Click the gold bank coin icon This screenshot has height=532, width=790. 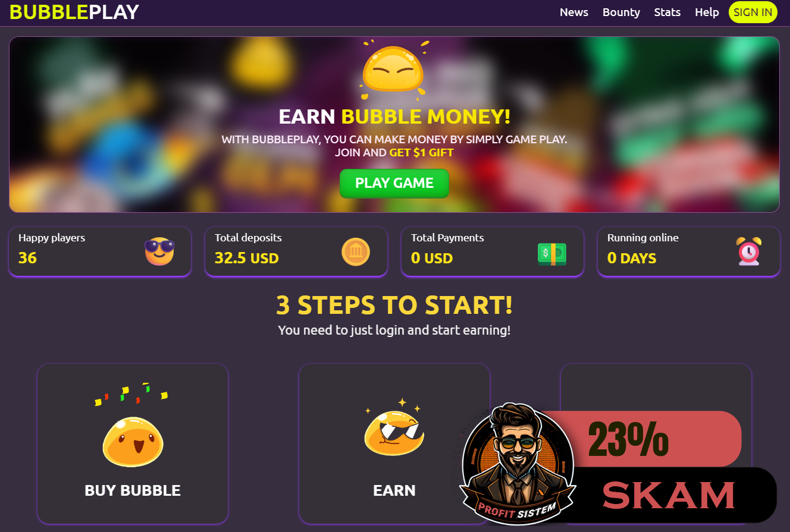[x=356, y=251]
